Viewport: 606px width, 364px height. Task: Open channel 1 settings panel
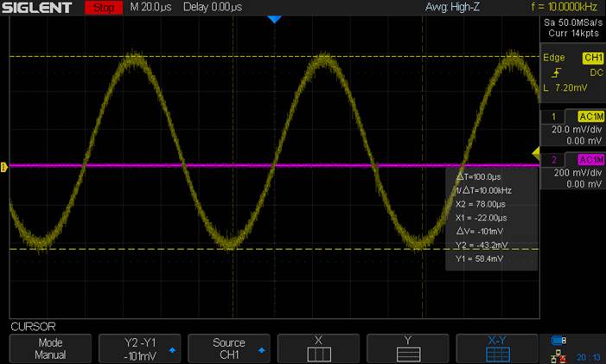point(571,128)
